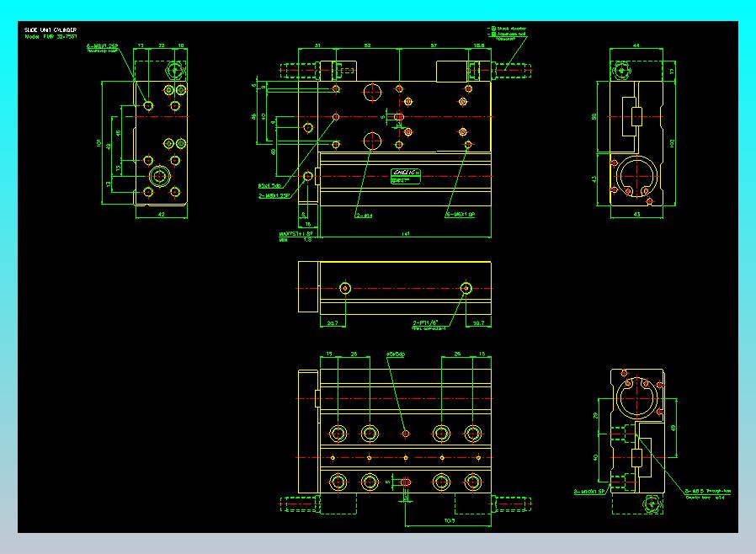Image resolution: width=756 pixels, height=554 pixels.
Task: Click the '2-ø14' hole callout
Action: click(364, 216)
